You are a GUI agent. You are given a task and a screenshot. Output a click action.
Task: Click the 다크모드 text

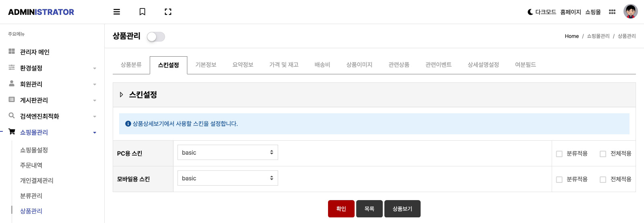pos(546,12)
